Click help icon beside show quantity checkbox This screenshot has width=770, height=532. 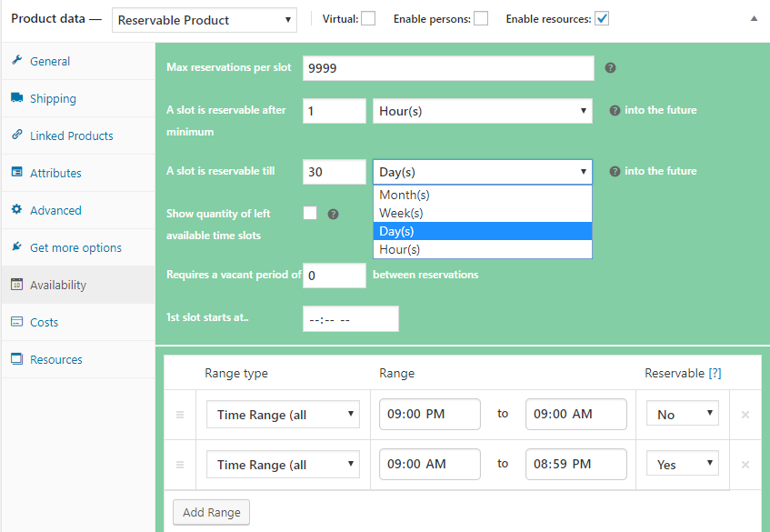pyautogui.click(x=333, y=215)
